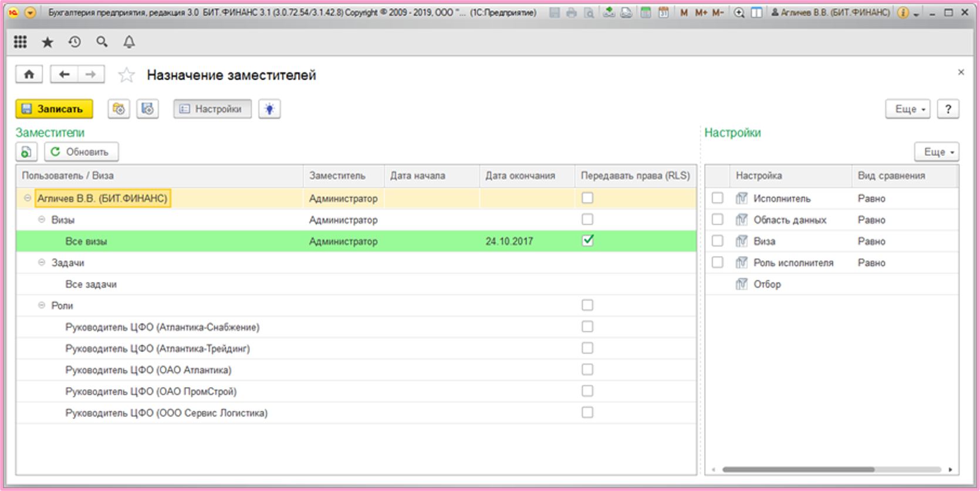Viewport: 980px width, 491px height.
Task: Click the Пользователь / Виза column header
Action: (x=160, y=176)
